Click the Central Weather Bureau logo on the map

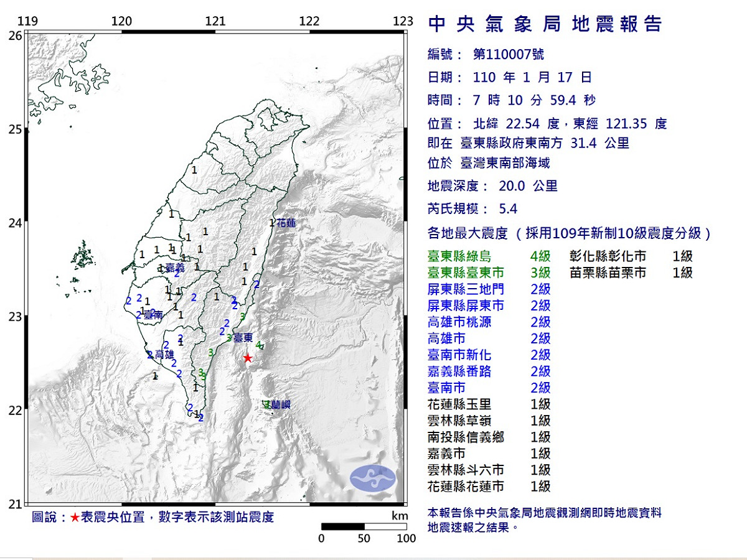(x=373, y=478)
